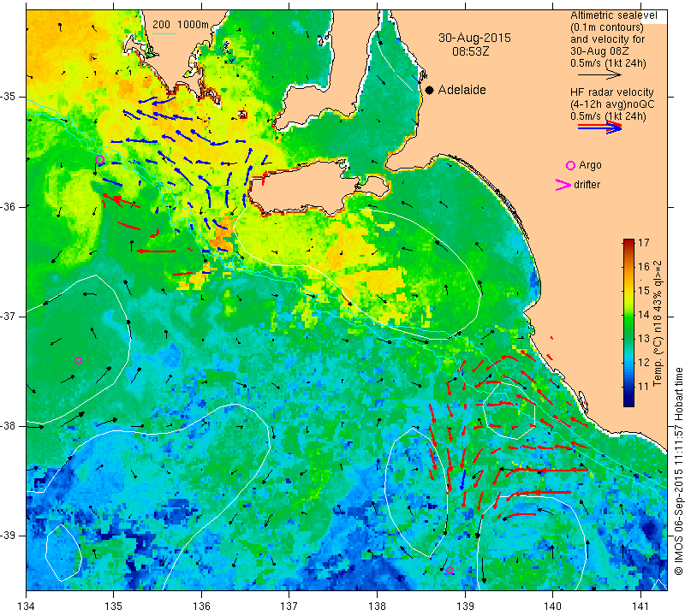Select the '(0.1m contours)' legend text

pos(607,27)
